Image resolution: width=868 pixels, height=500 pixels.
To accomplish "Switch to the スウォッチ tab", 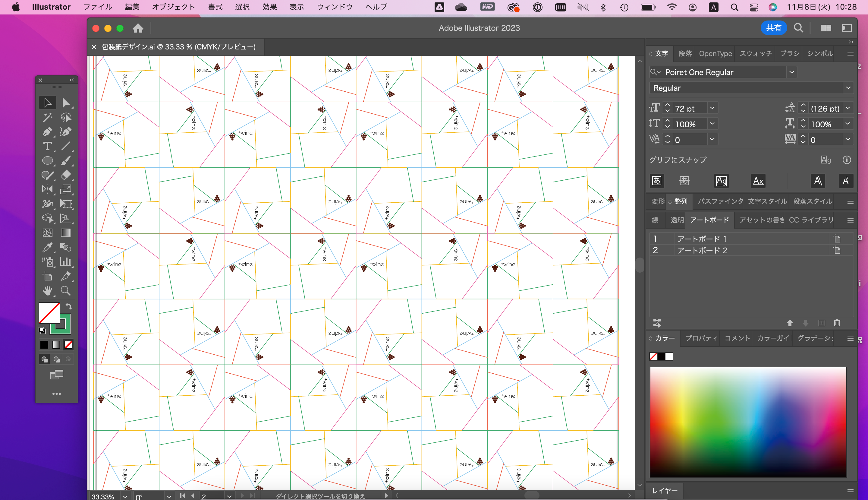I will click(755, 54).
